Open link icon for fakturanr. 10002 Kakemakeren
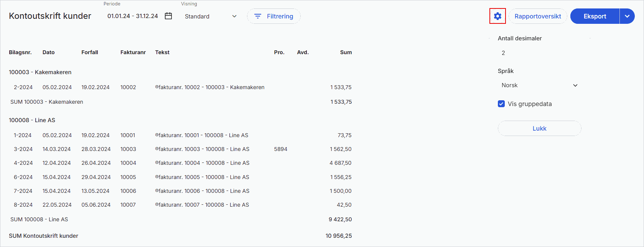The image size is (644, 247). point(156,87)
